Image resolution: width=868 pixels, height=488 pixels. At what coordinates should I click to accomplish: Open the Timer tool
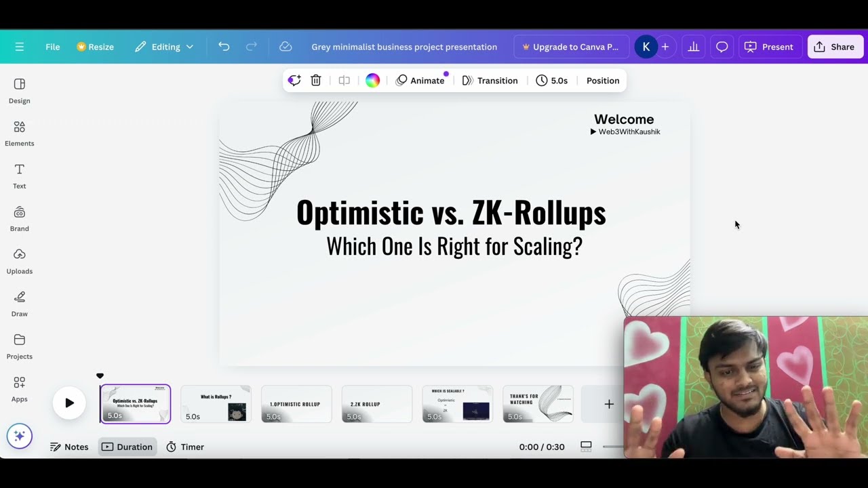coord(185,447)
